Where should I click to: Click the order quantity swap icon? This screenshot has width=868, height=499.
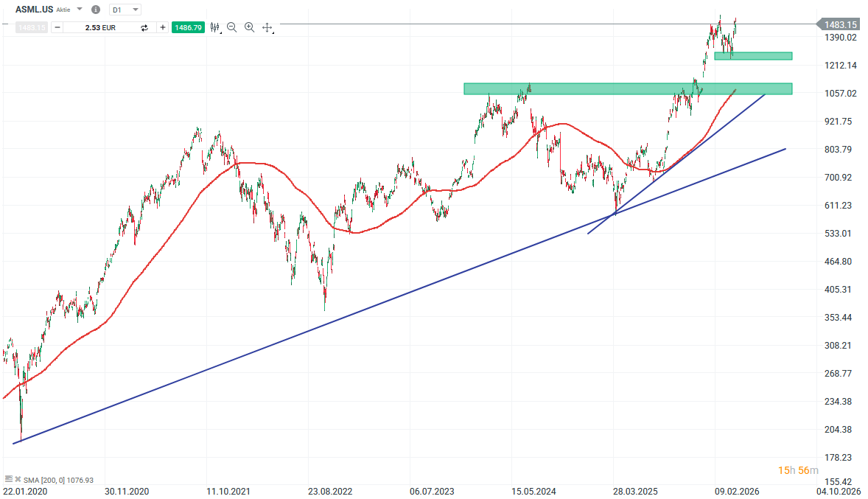(144, 27)
